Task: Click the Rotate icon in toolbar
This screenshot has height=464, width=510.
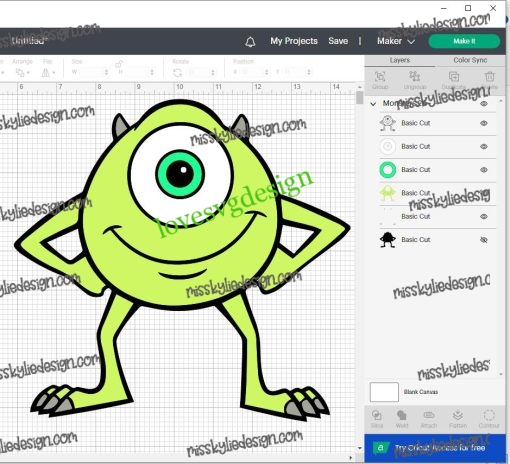Action: pyautogui.click(x=178, y=72)
